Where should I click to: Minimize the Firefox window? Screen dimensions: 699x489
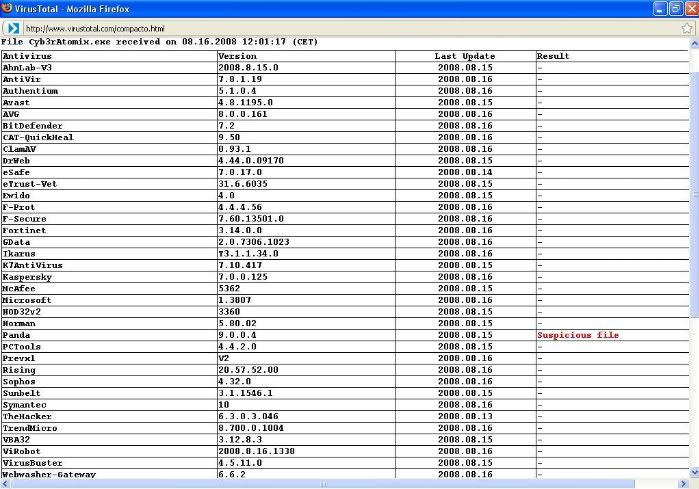(x=660, y=8)
